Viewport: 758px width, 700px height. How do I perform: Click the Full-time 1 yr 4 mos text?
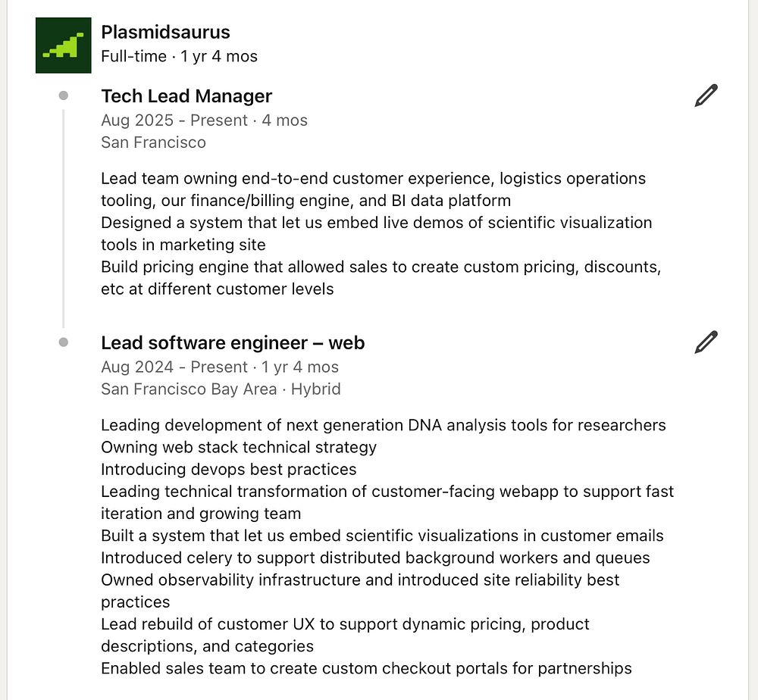coord(179,56)
